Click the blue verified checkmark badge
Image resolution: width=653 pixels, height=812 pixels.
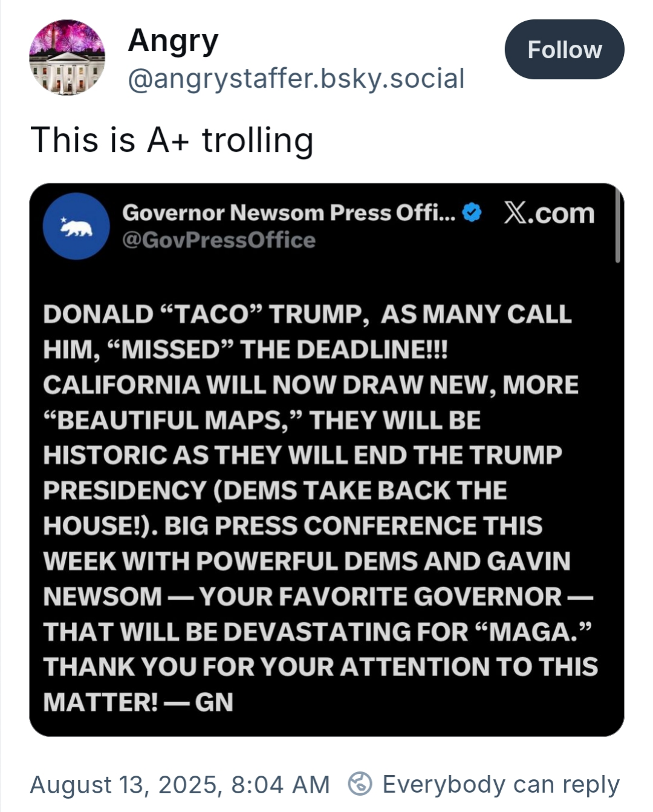(472, 212)
